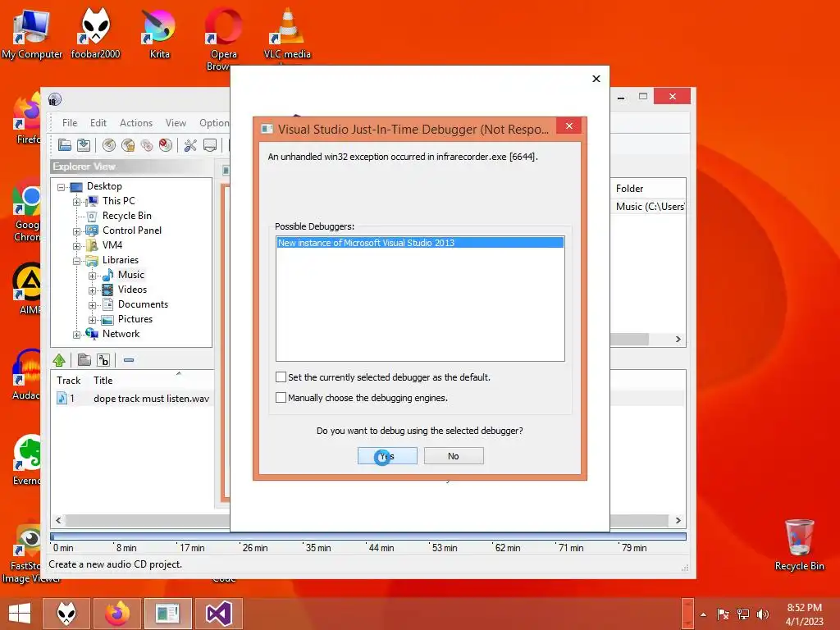The width and height of the screenshot is (840, 630).
Task: Show hidden tray icons arrow
Action: tap(703, 614)
